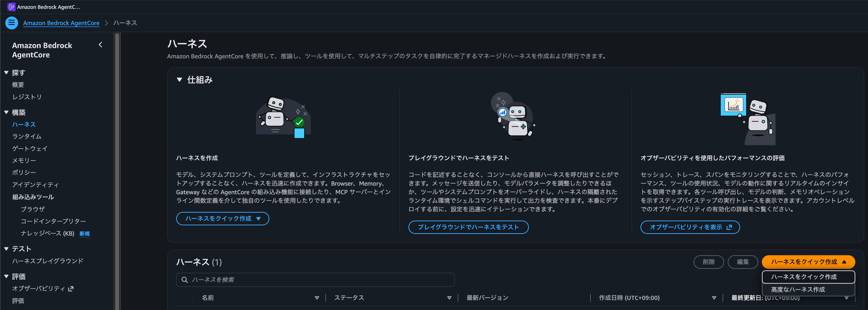
Task: Click the 最終更新日 column header
Action: point(765,298)
